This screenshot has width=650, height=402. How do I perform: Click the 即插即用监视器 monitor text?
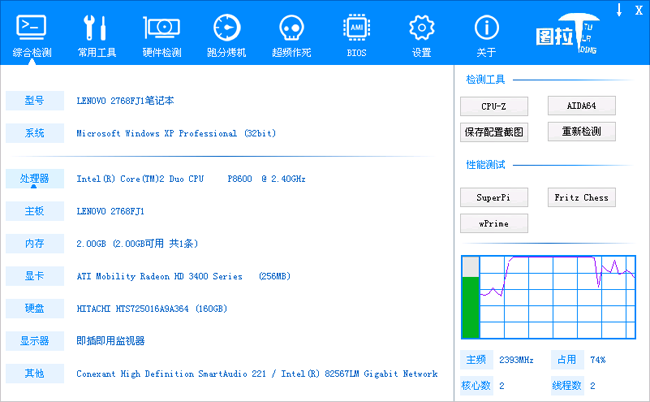pyautogui.click(x=111, y=341)
